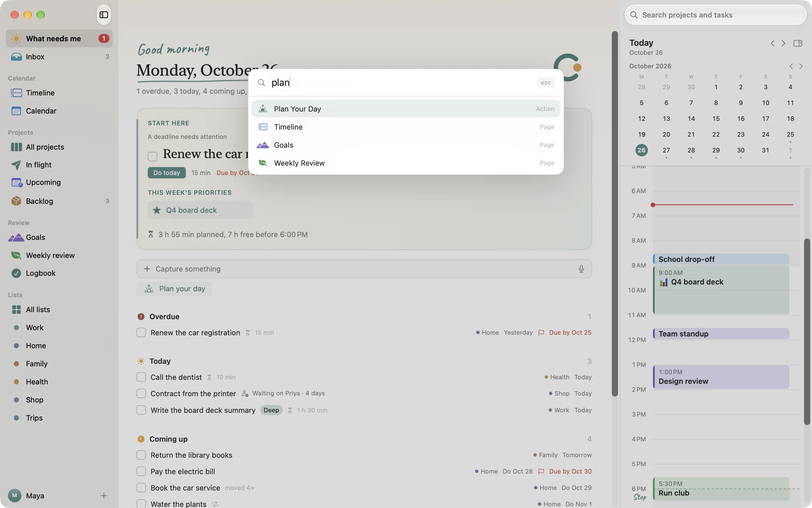812x508 pixels.
Task: Select Goals page in search results
Action: tap(406, 145)
